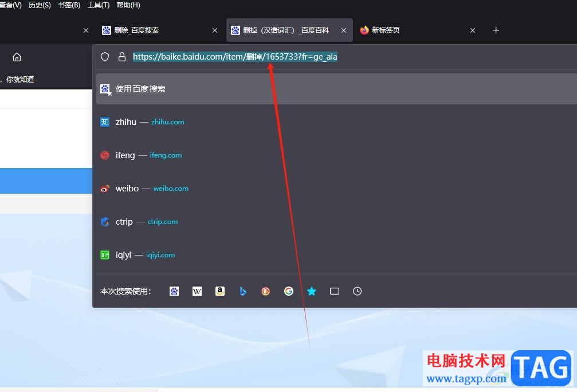The height and width of the screenshot is (392, 577).
Task: Click the weibo site favicon
Action: click(105, 189)
